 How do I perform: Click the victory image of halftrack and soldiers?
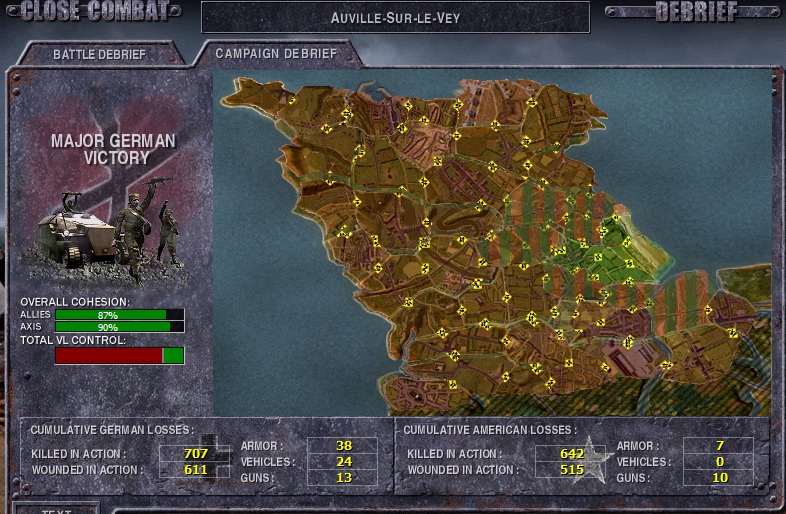106,231
